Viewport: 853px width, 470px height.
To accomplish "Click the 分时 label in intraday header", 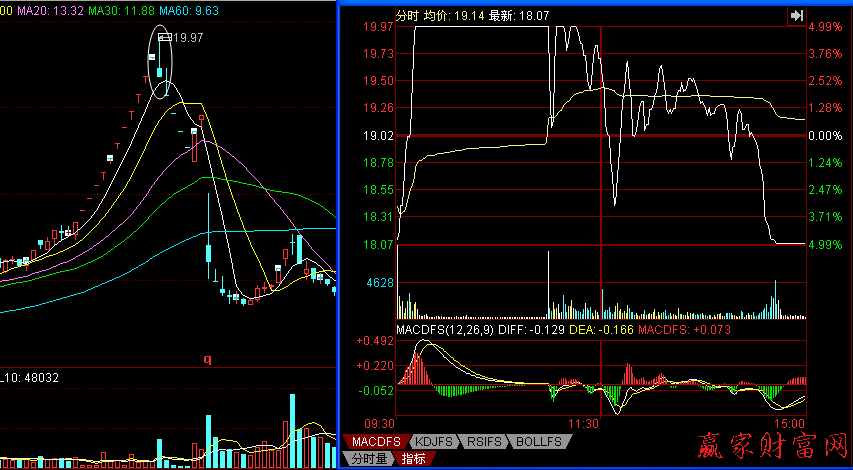I will 379,16.
